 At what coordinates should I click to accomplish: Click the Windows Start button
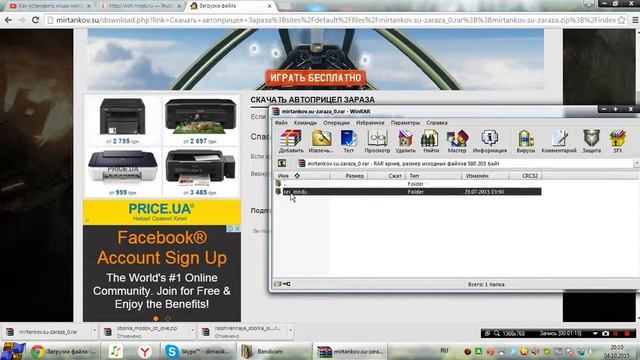tap(13, 351)
